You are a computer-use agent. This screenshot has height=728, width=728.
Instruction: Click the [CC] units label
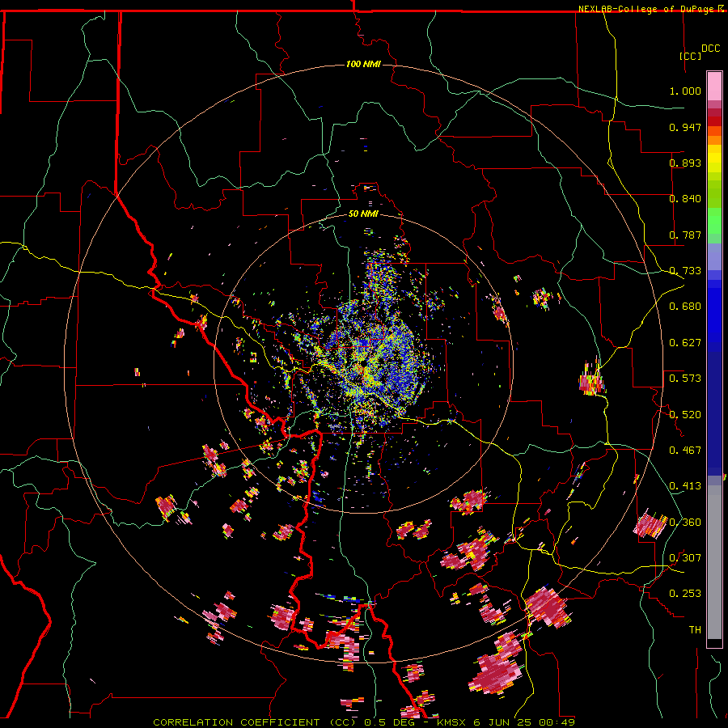pyautogui.click(x=690, y=56)
